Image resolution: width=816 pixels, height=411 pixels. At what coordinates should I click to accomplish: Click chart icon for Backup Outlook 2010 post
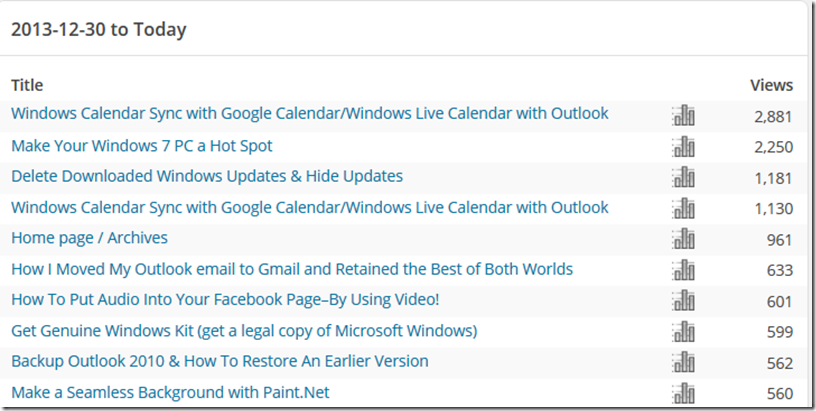[684, 362]
